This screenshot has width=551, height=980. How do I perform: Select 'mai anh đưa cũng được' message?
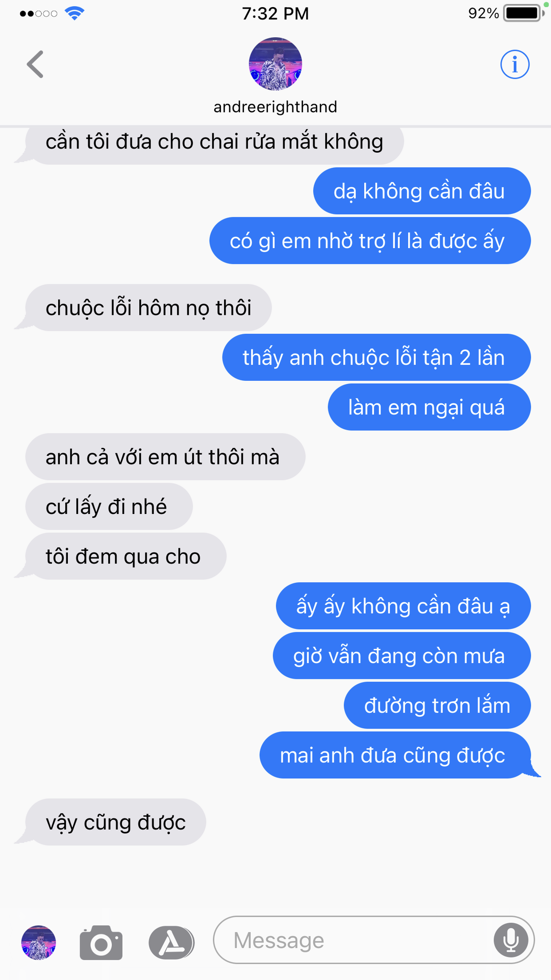point(395,755)
